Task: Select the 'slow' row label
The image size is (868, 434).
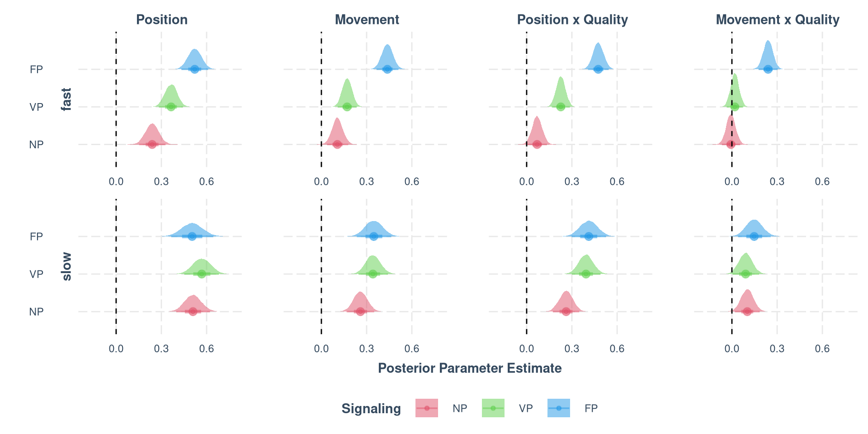Action: click(67, 267)
